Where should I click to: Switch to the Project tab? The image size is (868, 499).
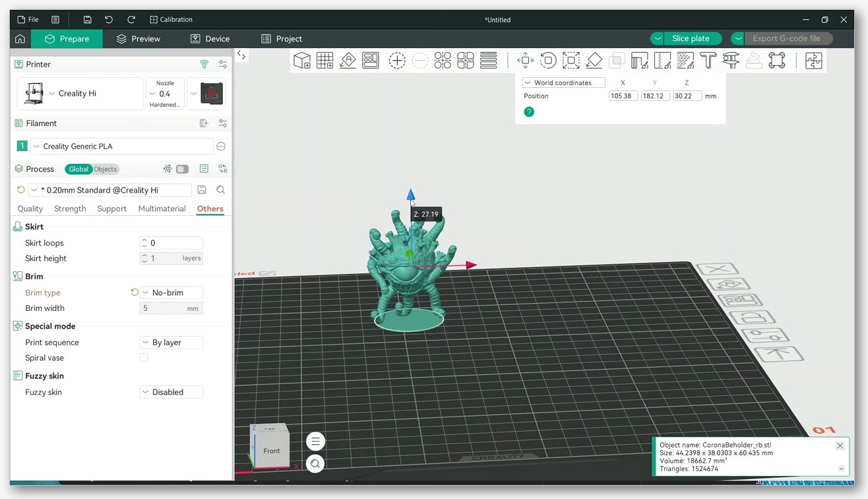(x=282, y=39)
